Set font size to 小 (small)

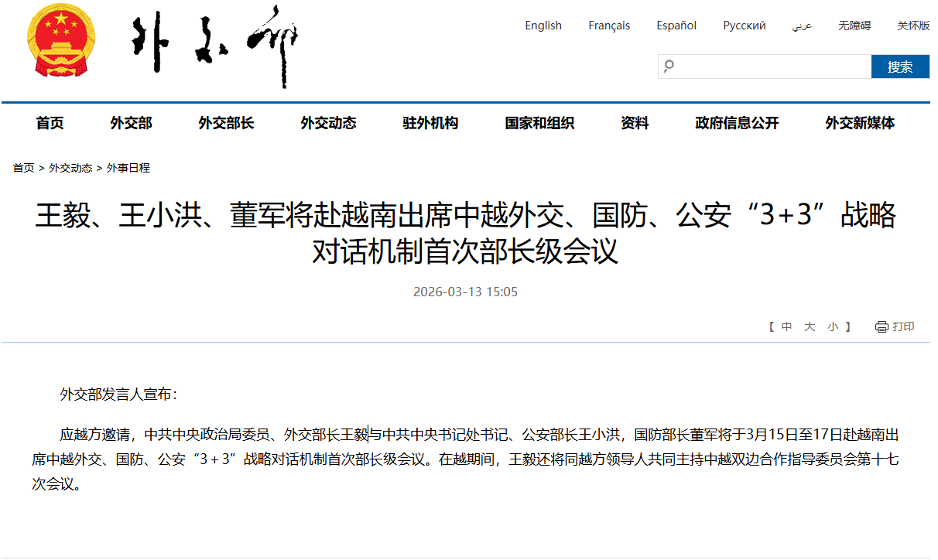(x=833, y=326)
